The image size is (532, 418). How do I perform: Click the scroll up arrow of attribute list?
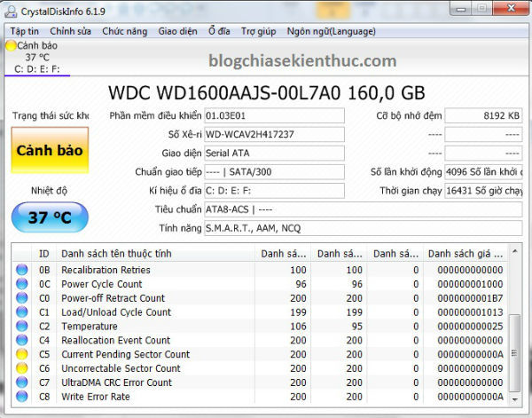click(514, 252)
